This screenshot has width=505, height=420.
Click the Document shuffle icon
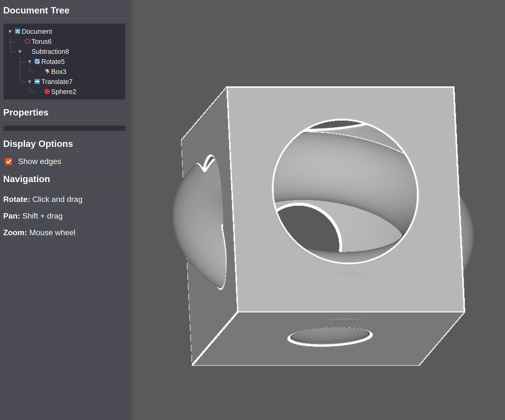tap(17, 31)
